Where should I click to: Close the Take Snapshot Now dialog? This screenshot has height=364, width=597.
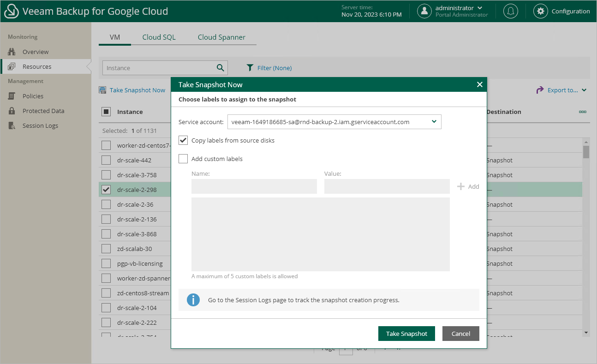[x=479, y=84]
